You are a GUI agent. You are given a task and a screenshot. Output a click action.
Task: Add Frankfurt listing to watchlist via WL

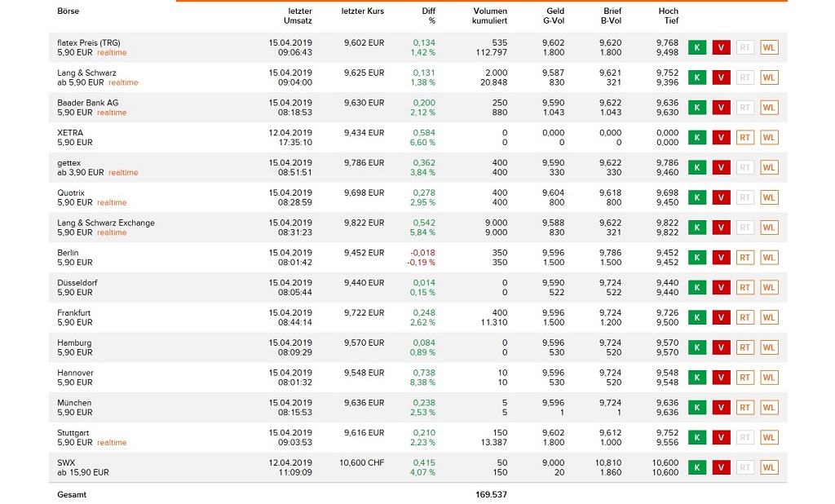(x=769, y=317)
